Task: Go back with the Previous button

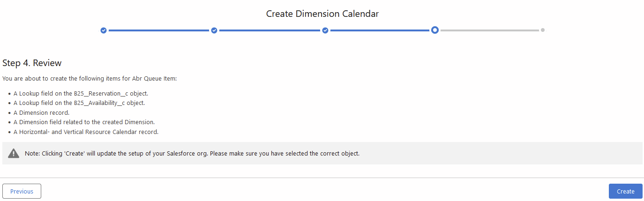Action: click(22, 191)
